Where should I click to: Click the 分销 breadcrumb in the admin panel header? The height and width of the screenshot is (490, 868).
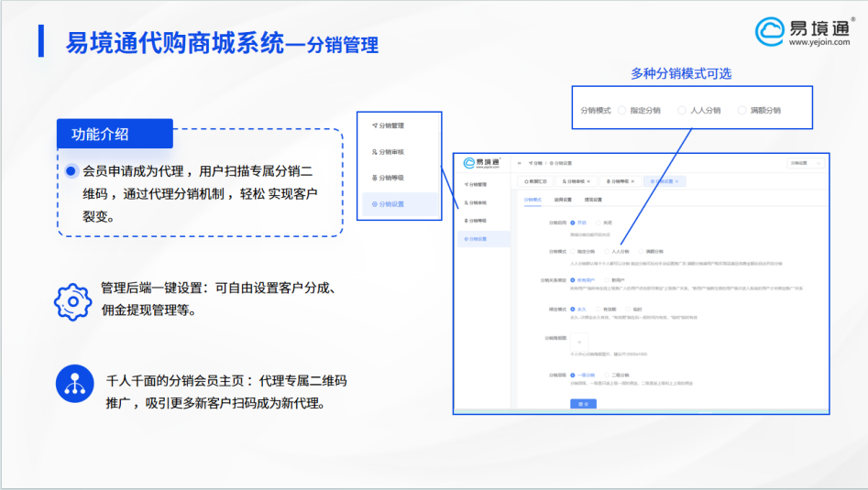point(536,163)
